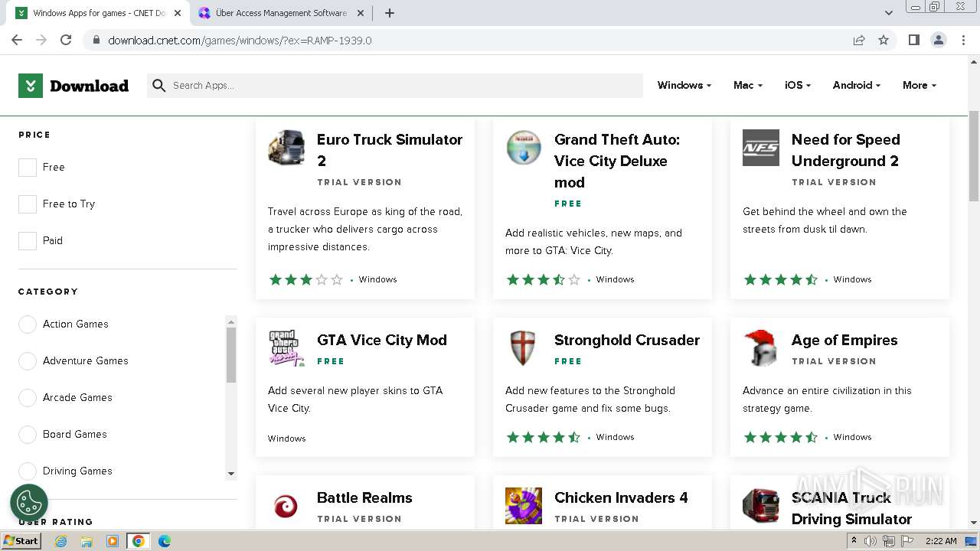Select the Adventure Games category

tap(28, 361)
